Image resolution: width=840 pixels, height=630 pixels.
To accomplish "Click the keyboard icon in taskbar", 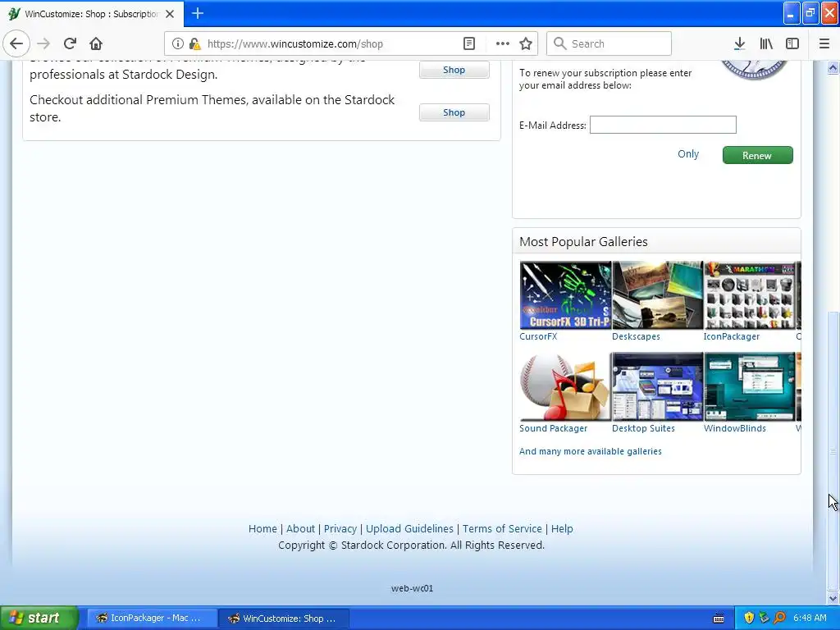I will [719, 619].
